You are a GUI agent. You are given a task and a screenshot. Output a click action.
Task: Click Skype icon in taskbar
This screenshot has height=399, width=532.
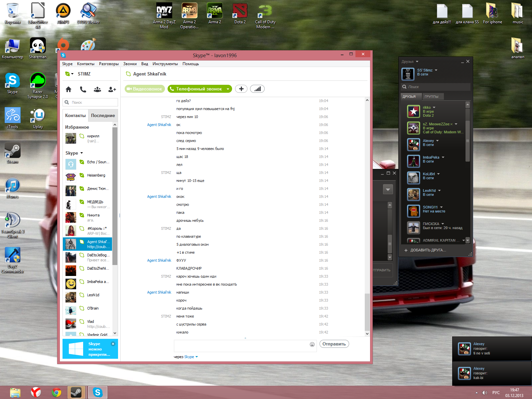tap(98, 392)
